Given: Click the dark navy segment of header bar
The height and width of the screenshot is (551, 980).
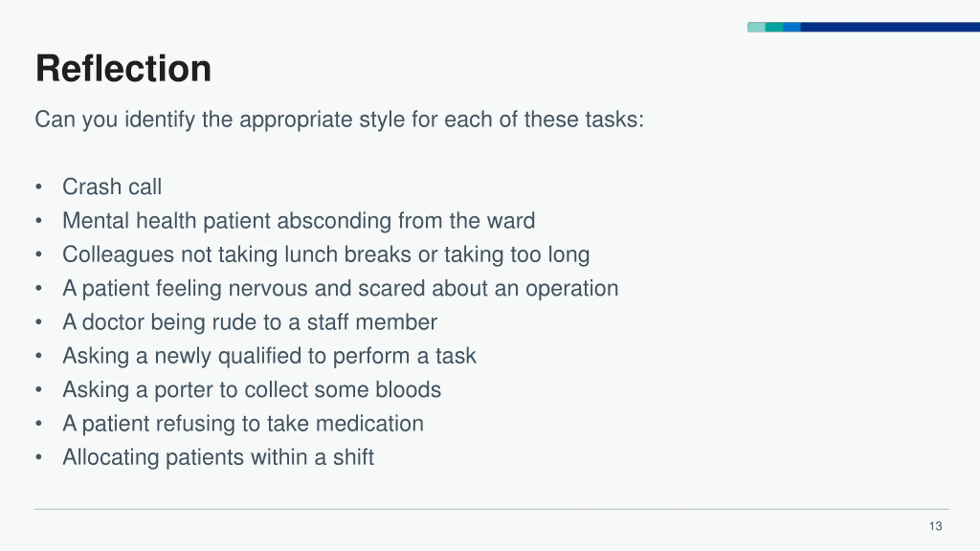Looking at the screenshot, I should 890,27.
